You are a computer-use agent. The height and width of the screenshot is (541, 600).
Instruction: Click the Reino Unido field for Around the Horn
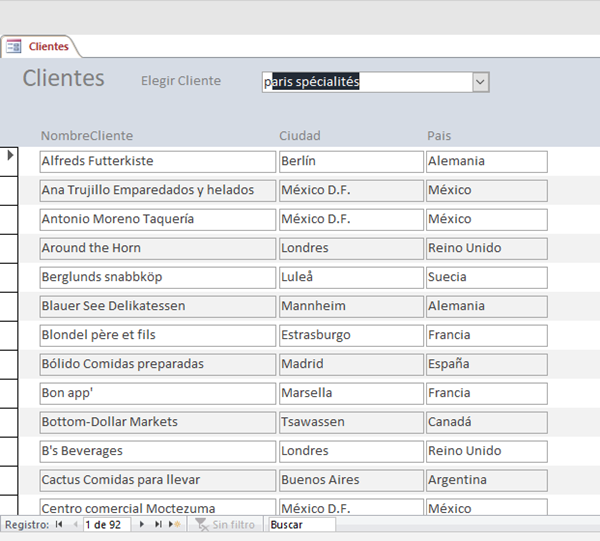coord(486,248)
